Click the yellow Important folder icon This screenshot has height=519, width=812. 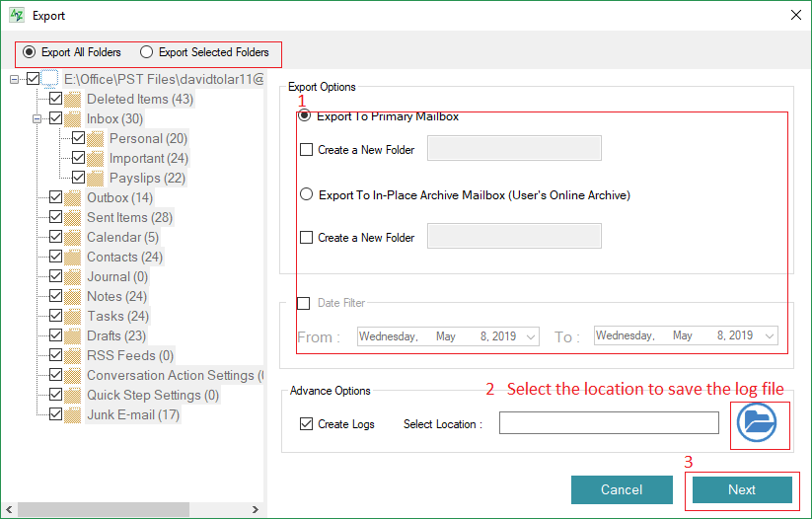96,159
